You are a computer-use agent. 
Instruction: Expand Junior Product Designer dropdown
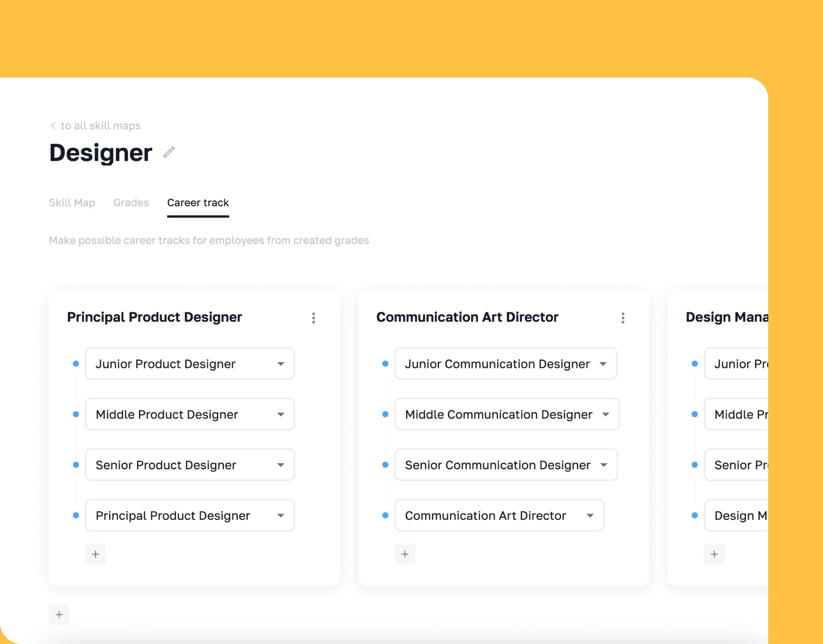point(281,364)
